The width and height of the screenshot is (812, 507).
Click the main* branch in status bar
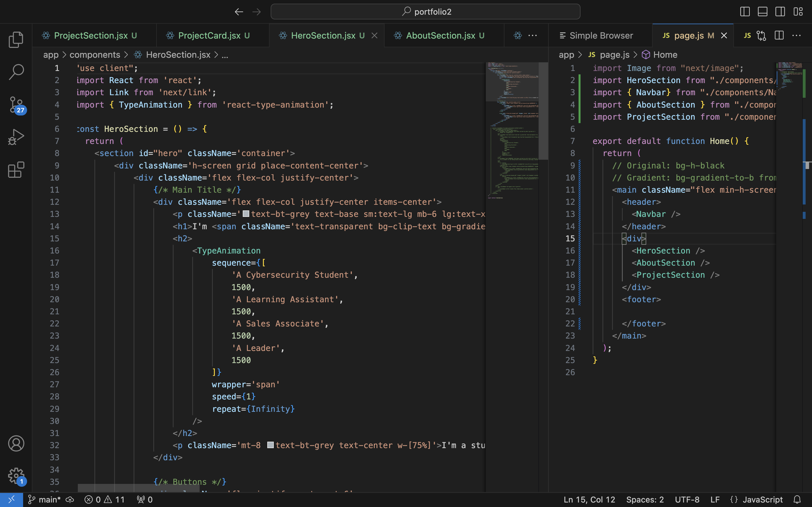45,499
